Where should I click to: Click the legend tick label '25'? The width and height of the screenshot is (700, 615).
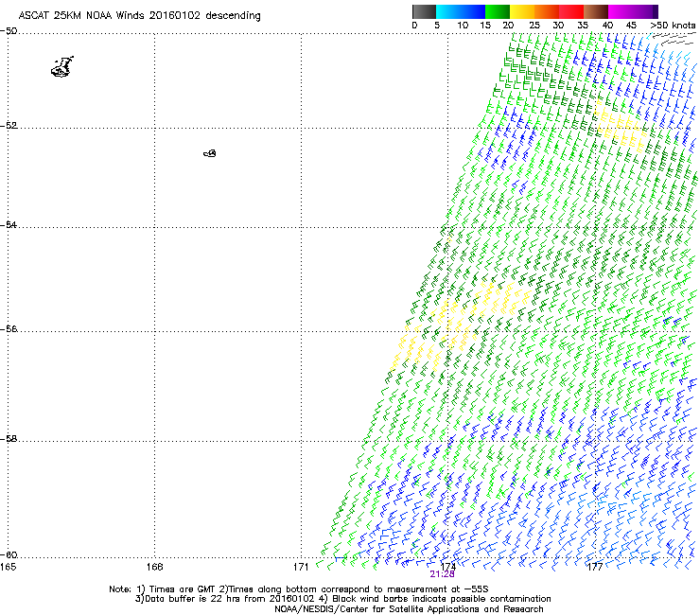534,26
